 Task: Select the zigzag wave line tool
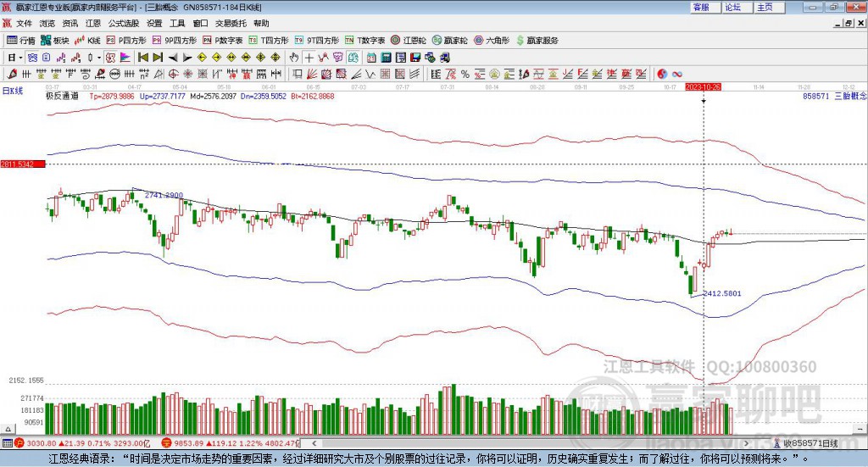point(370,74)
